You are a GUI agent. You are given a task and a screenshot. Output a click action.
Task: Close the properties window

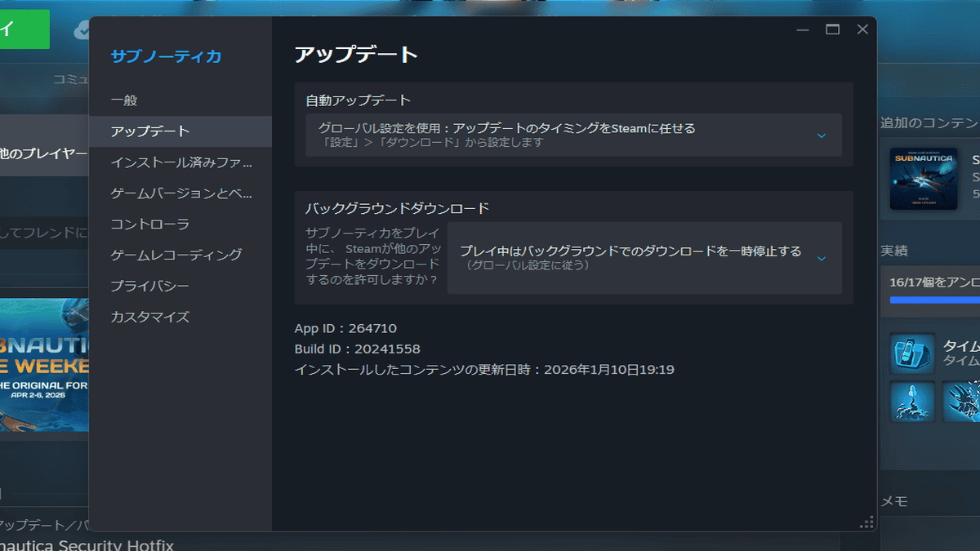click(862, 30)
